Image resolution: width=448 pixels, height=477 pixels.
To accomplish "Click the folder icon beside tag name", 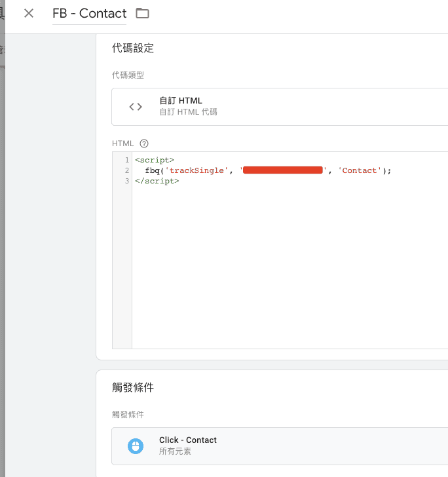I will click(142, 13).
